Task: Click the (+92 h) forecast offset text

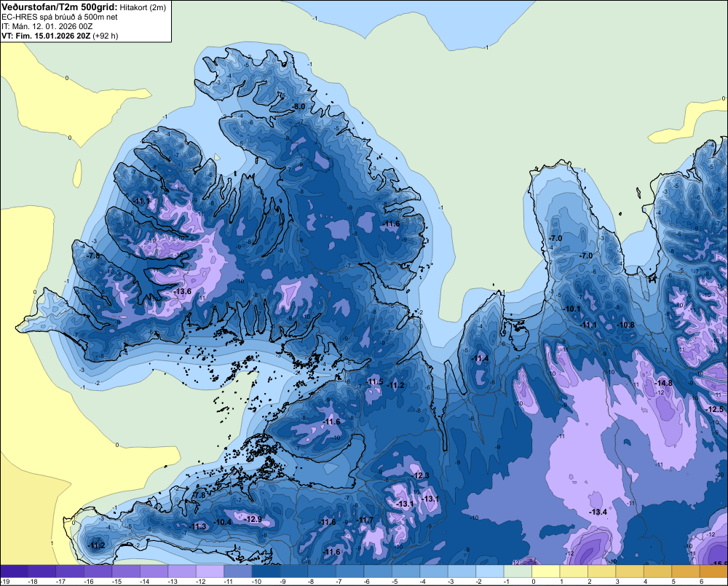Action: (106, 36)
